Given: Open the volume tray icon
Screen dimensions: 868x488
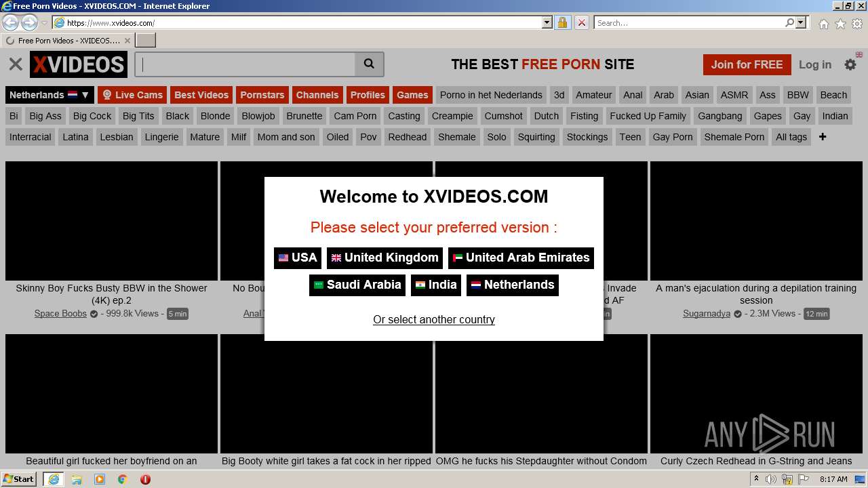Looking at the screenshot, I should (x=771, y=479).
